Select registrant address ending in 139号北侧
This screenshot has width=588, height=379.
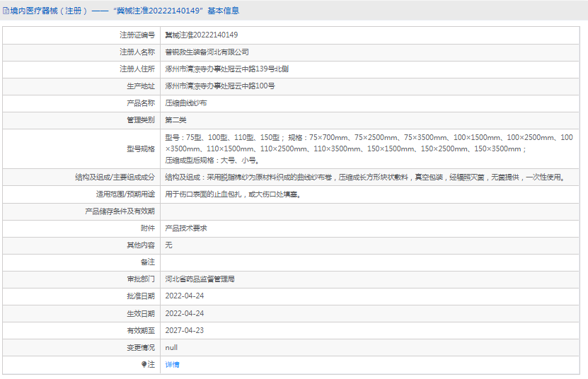[x=227, y=69]
